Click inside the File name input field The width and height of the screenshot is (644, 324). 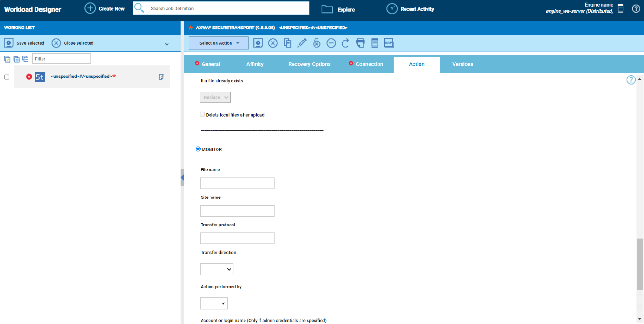237,183
